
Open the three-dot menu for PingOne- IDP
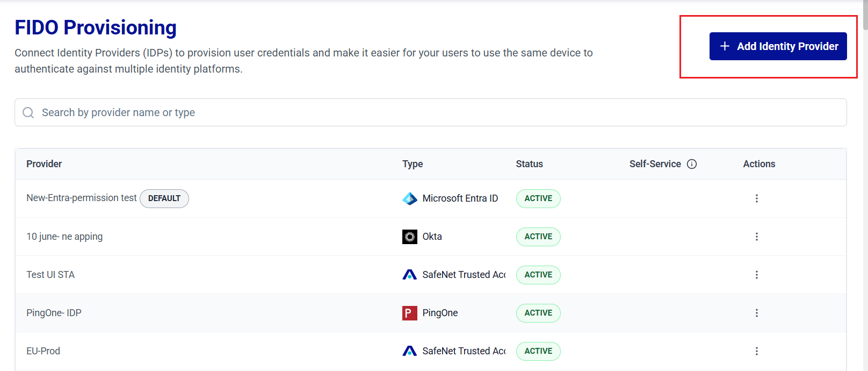[x=757, y=313]
